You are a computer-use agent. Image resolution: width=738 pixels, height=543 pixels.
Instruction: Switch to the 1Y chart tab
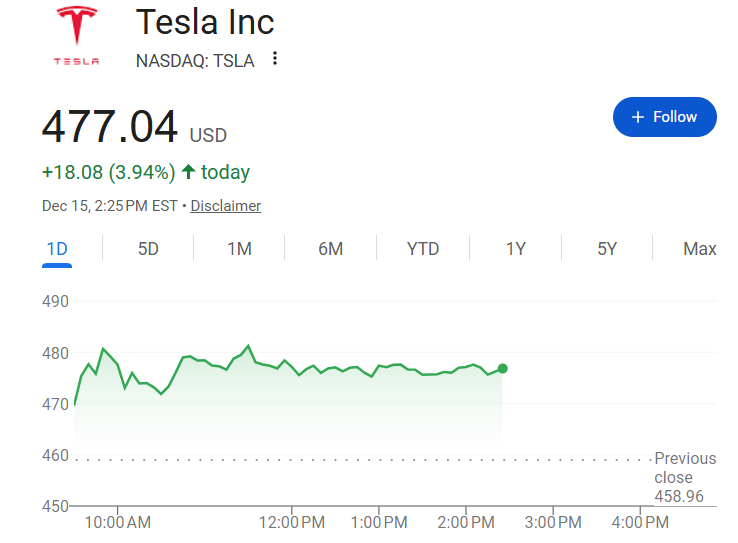tap(515, 249)
